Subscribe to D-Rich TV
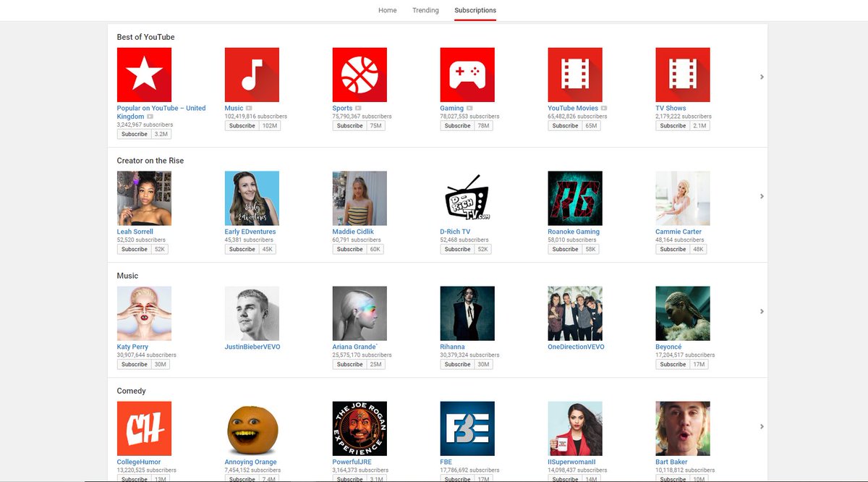868x482 pixels. (x=457, y=249)
